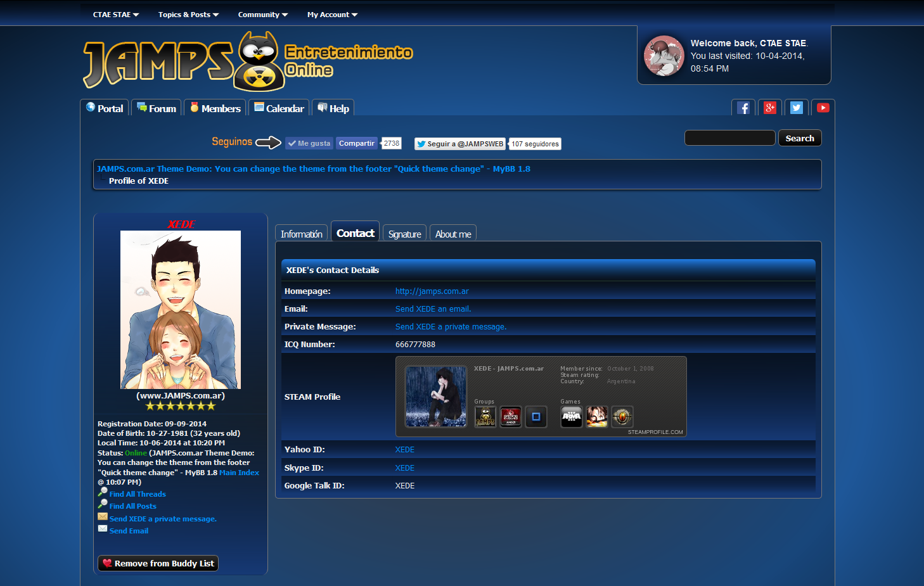Click the green Online status text
This screenshot has height=586, width=924.
coord(136,453)
